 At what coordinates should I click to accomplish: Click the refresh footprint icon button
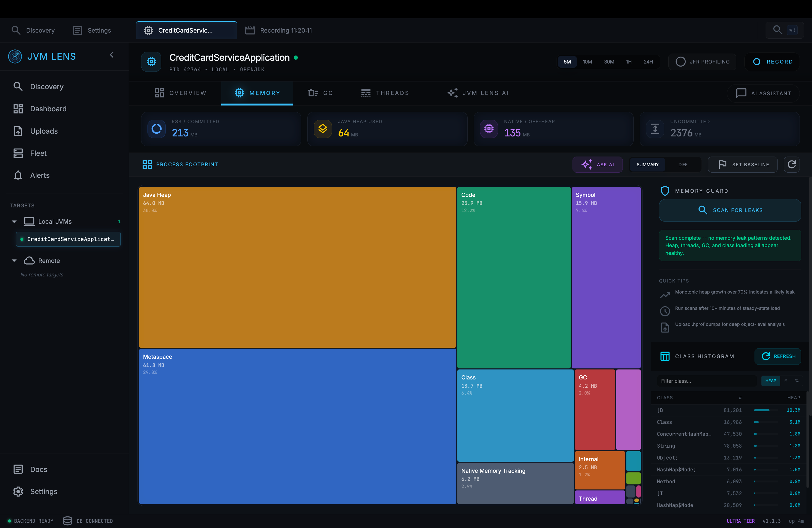coord(792,164)
